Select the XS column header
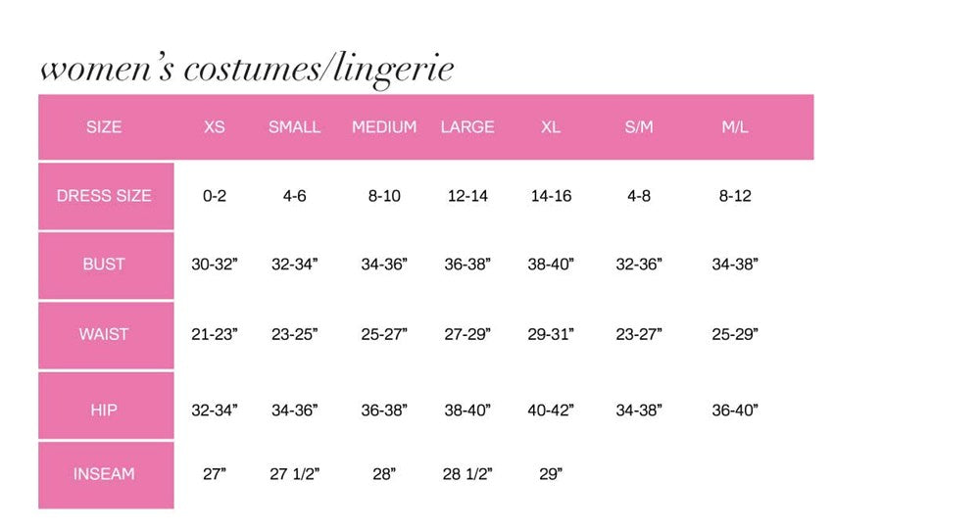Screen dimensions: 980x531 215,127
